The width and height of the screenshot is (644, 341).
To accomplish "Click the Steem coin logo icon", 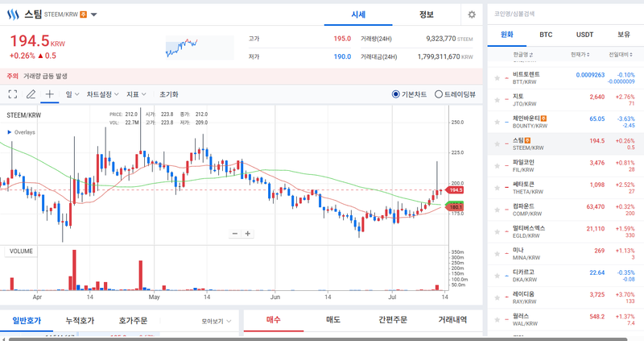I will point(13,15).
